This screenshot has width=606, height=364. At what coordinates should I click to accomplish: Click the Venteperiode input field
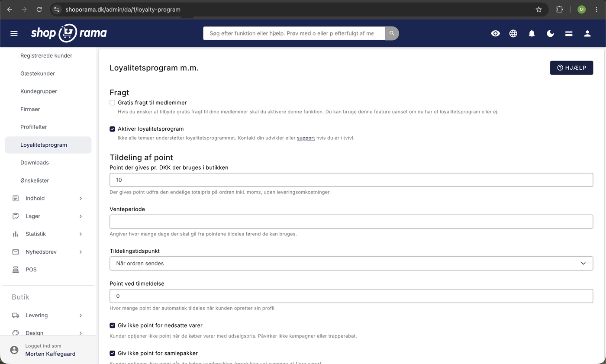351,222
